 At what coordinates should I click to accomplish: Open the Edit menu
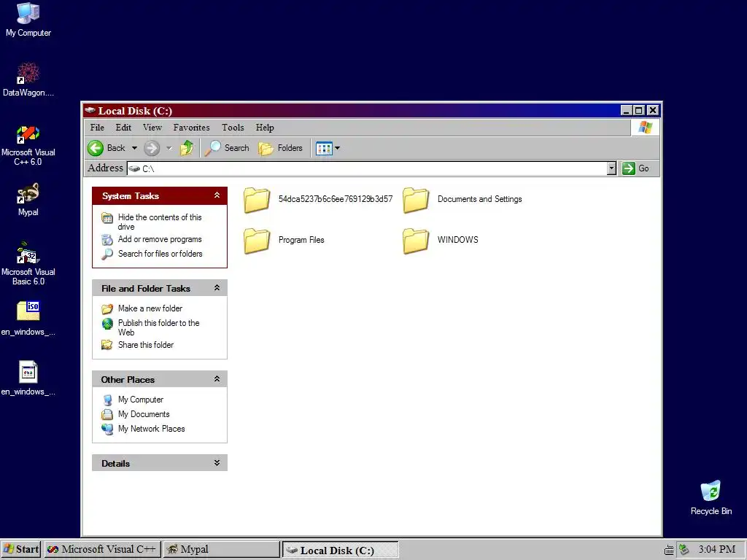[x=123, y=128]
